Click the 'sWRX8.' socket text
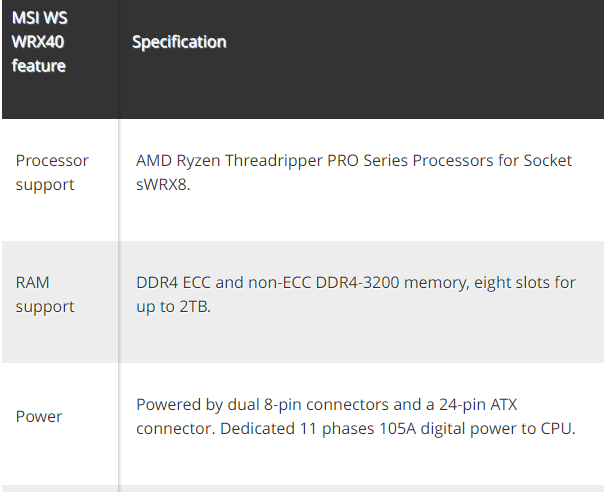The width and height of the screenshot is (607, 492). click(163, 185)
